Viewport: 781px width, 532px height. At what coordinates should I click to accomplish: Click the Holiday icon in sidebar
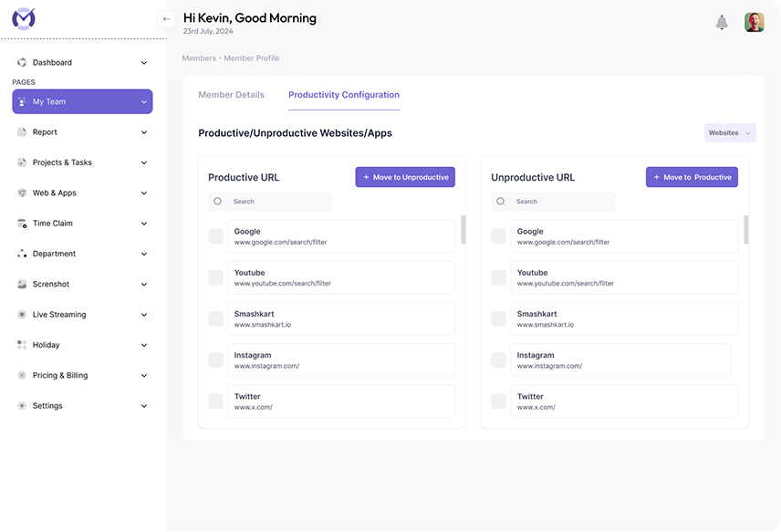[23, 345]
